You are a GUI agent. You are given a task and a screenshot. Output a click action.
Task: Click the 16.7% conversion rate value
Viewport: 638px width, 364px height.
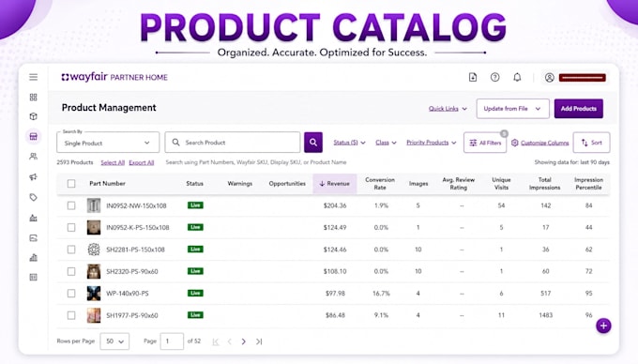381,294
